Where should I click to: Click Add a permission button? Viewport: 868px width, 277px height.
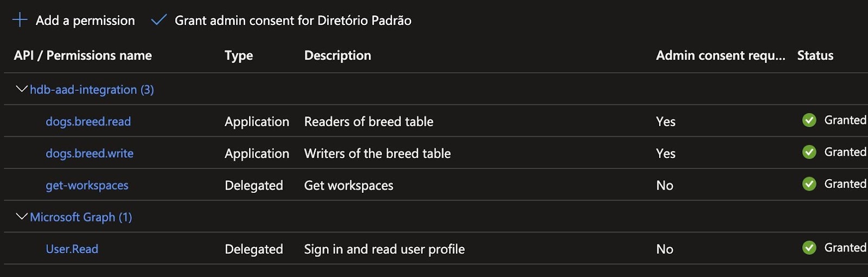click(85, 21)
